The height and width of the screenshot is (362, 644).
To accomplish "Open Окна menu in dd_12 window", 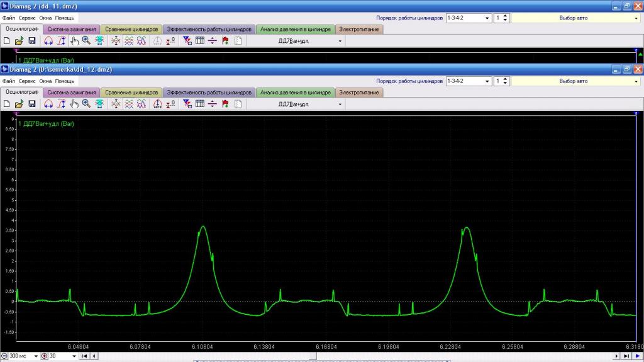I will tap(45, 81).
